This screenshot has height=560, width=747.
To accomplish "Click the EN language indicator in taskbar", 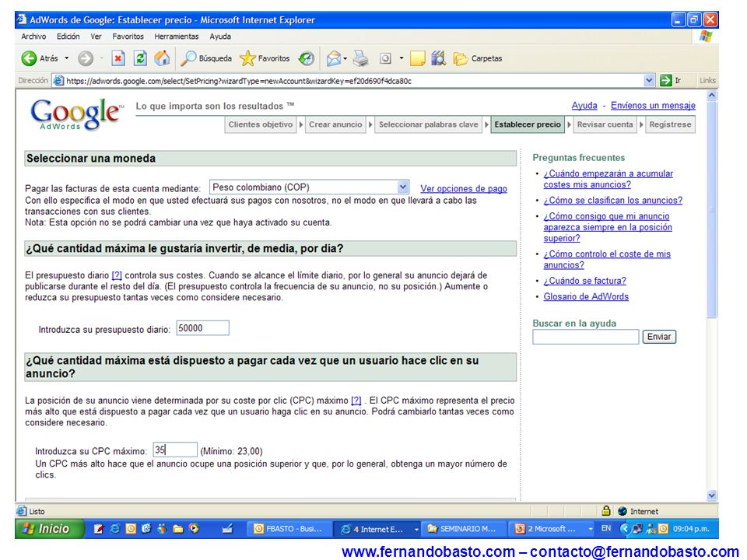I will pyautogui.click(x=606, y=529).
